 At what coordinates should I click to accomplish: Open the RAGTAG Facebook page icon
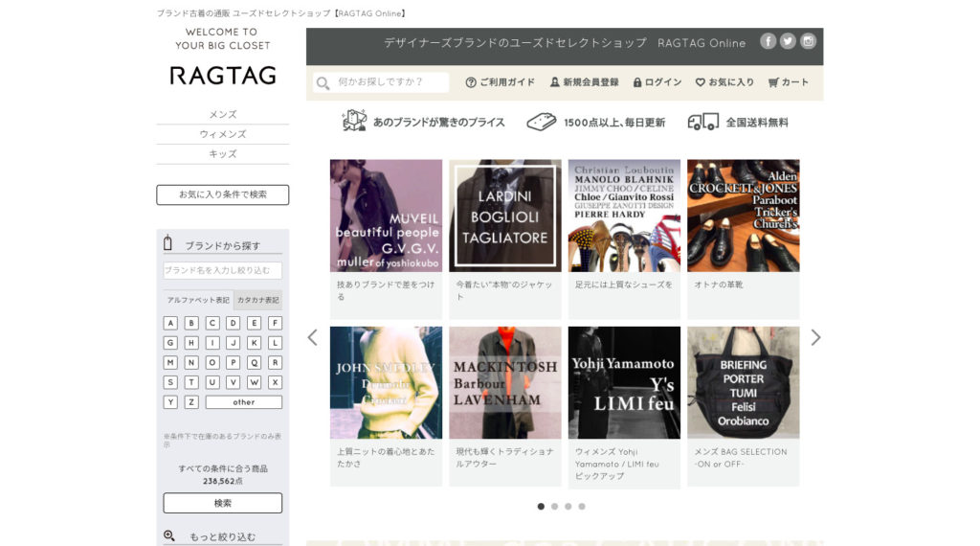768,41
